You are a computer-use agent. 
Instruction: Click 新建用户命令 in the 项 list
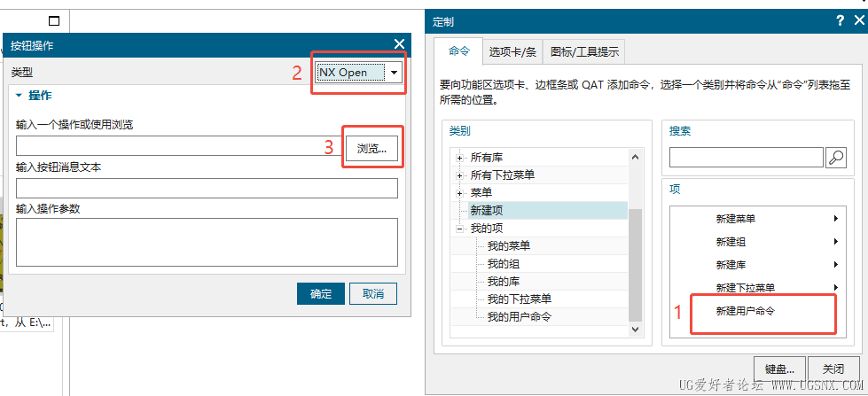pos(745,311)
